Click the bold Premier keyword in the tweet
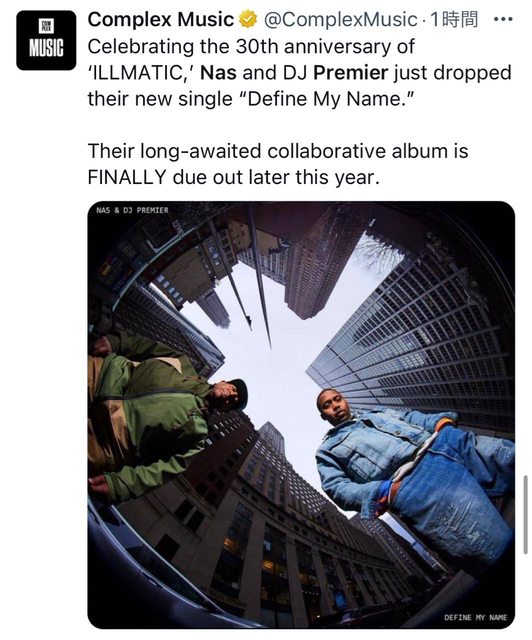Viewport: 532px width, 640px height. [x=351, y=73]
